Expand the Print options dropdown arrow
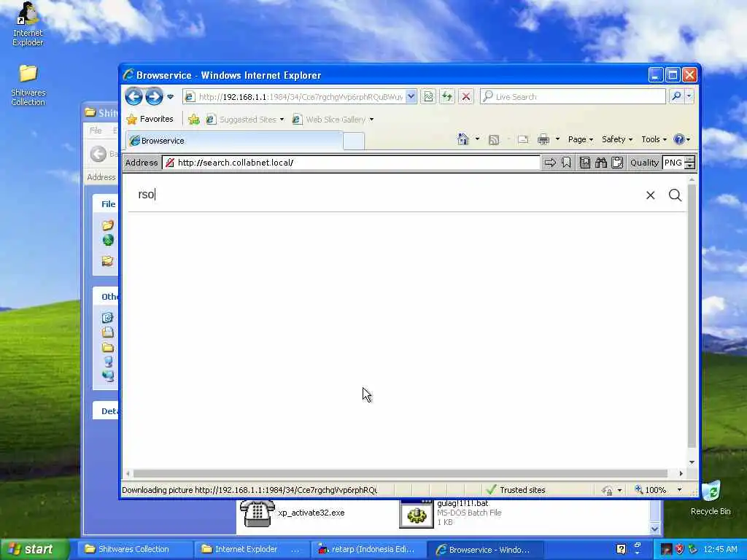747x560 pixels. click(x=557, y=139)
